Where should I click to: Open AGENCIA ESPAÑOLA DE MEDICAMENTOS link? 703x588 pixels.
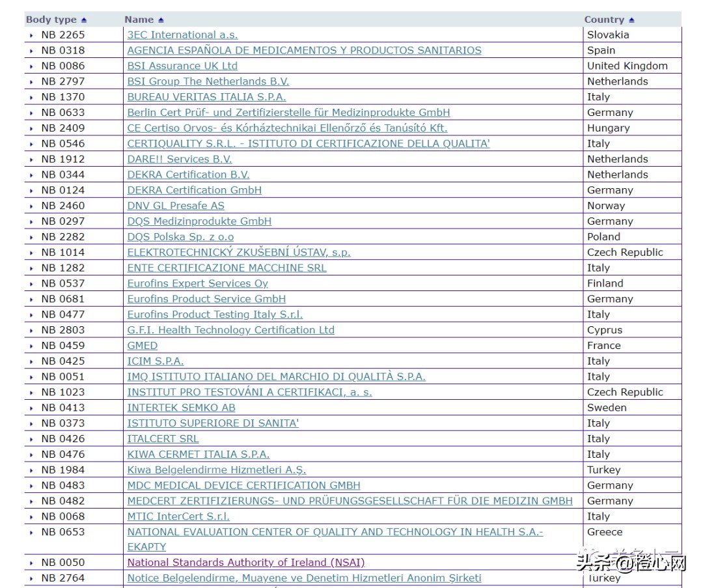click(x=305, y=50)
